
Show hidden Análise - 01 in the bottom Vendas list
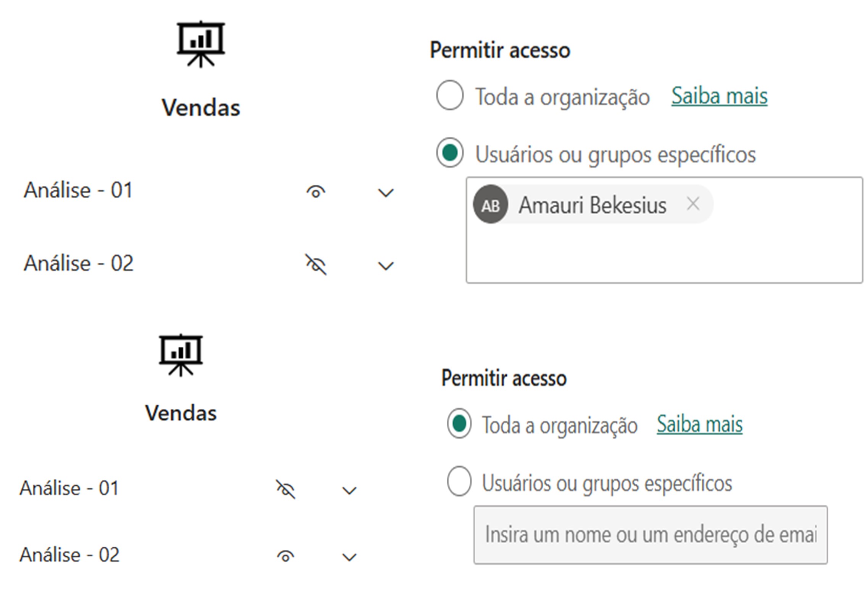(285, 489)
